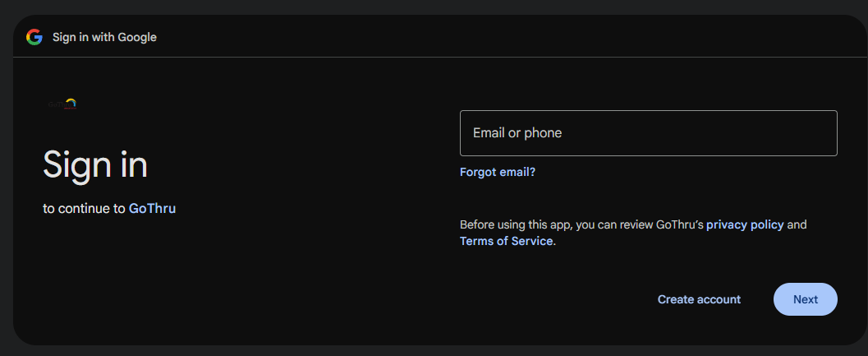Viewport: 868px width, 356px height.
Task: Click the Google G logo
Action: click(34, 37)
